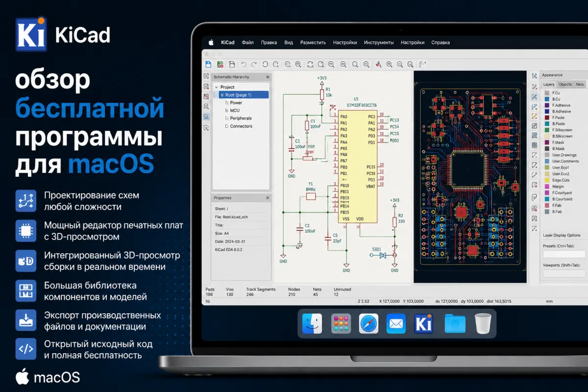Select the F.Mask layer name

[x=558, y=143]
